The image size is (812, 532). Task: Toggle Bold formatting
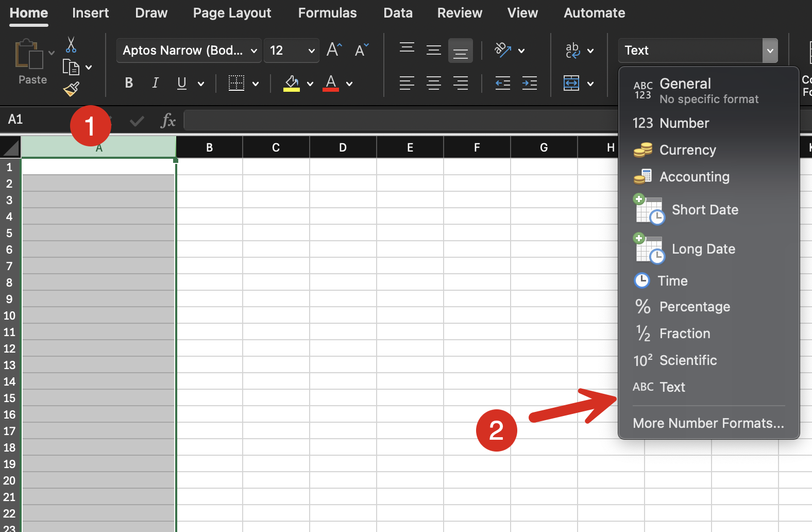(129, 83)
